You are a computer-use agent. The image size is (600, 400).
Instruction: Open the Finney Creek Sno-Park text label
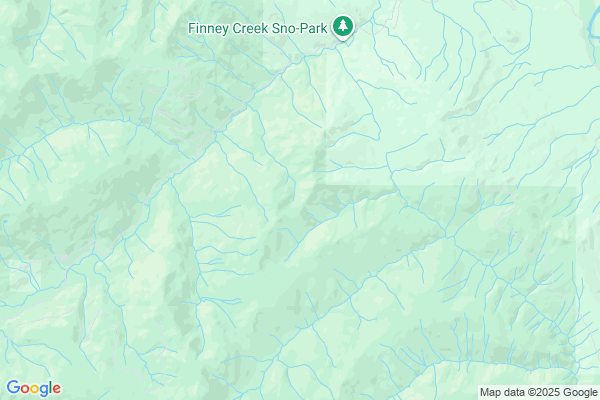258,28
